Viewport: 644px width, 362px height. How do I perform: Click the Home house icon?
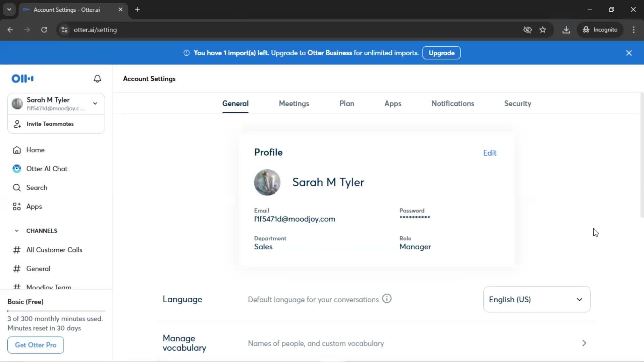(x=17, y=150)
